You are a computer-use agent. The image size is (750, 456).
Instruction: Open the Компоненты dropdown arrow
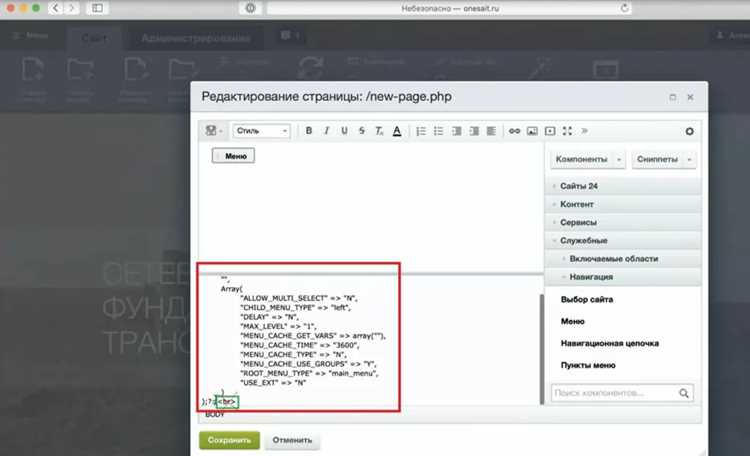[619, 159]
